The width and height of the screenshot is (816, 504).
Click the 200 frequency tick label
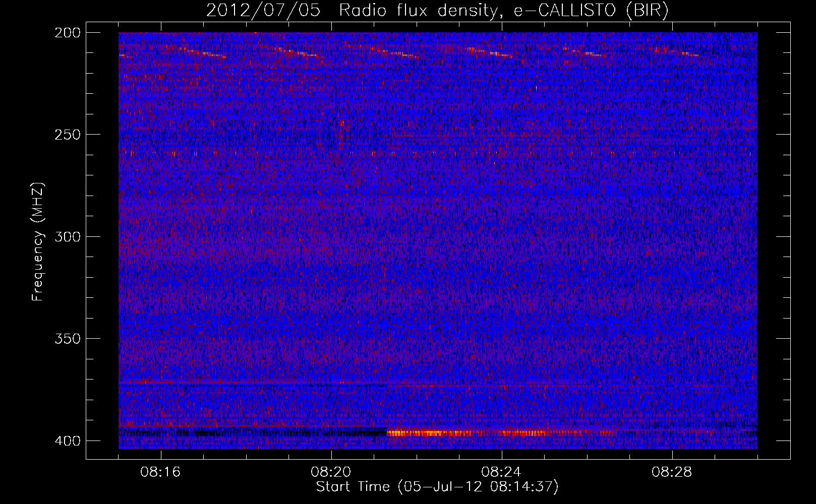tap(67, 32)
